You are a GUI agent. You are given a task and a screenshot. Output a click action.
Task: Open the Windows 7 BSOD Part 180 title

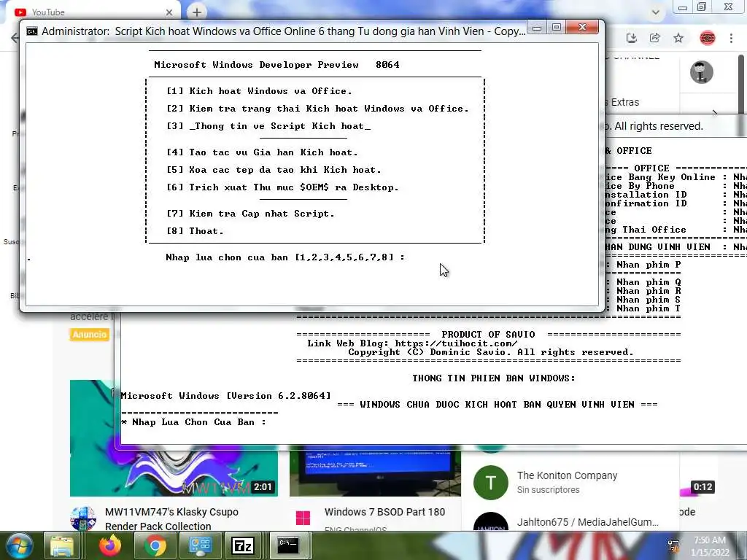(x=384, y=512)
